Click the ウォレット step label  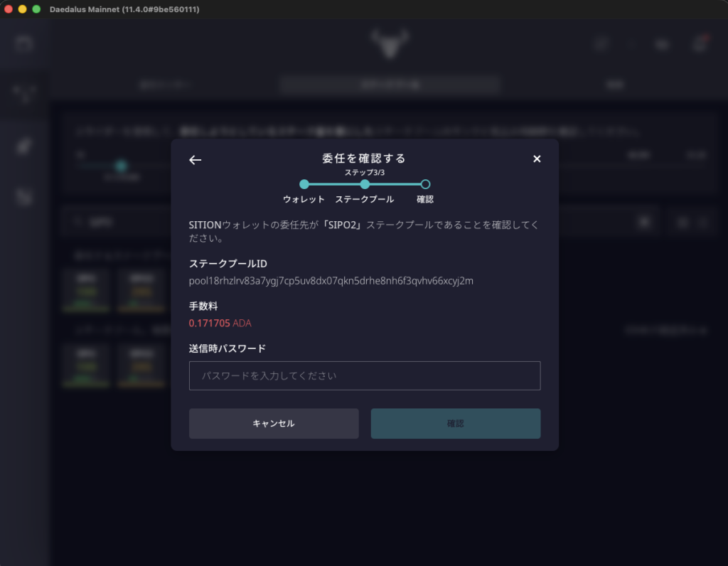tap(304, 199)
